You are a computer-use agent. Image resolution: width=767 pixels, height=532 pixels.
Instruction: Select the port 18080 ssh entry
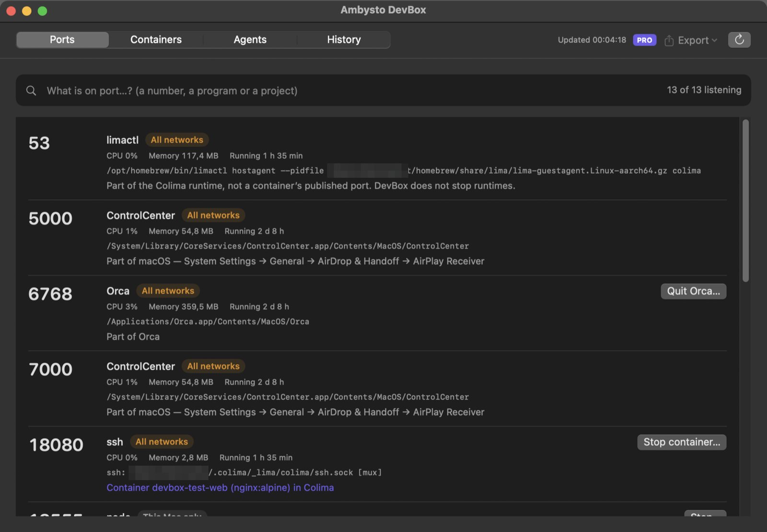point(377,464)
